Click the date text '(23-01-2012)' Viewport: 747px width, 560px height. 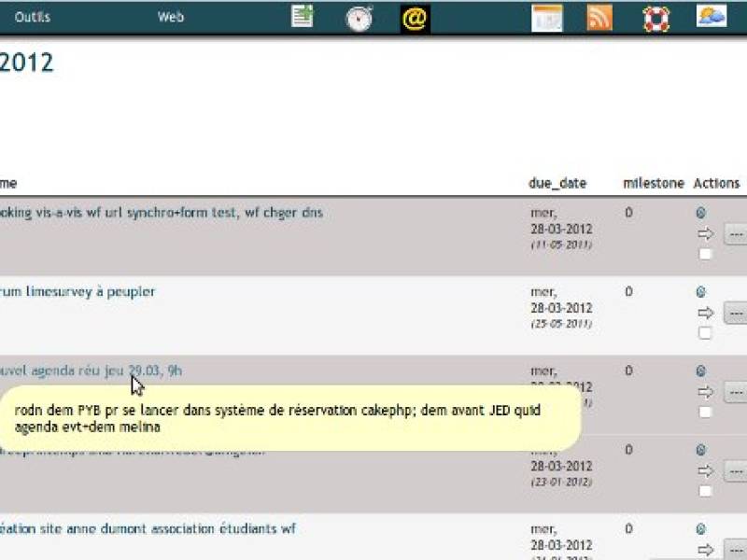562,482
